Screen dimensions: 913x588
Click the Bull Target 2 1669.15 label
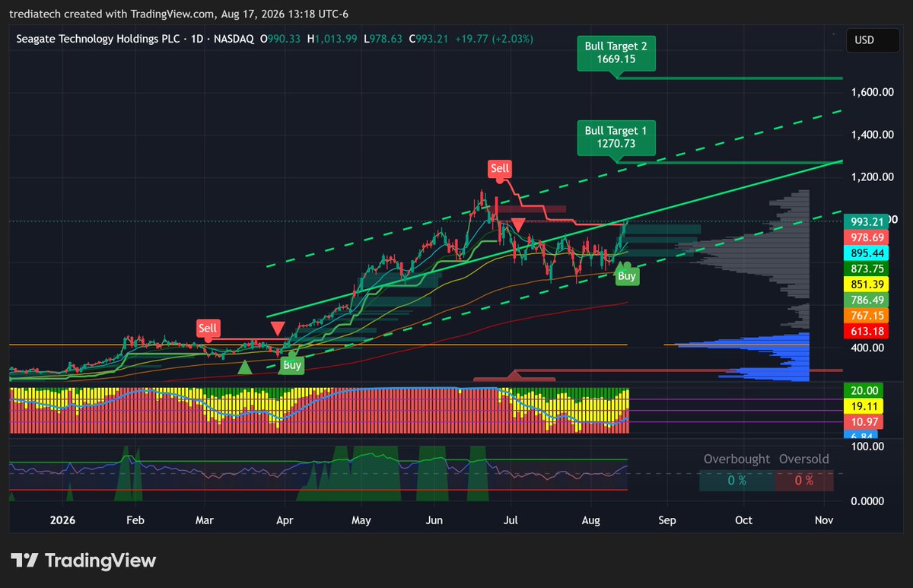coord(616,52)
